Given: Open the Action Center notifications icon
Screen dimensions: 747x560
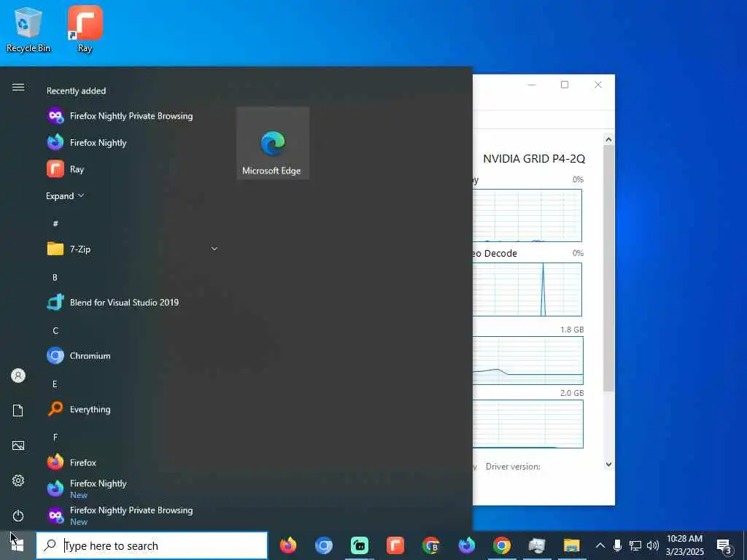Looking at the screenshot, I should tap(724, 545).
